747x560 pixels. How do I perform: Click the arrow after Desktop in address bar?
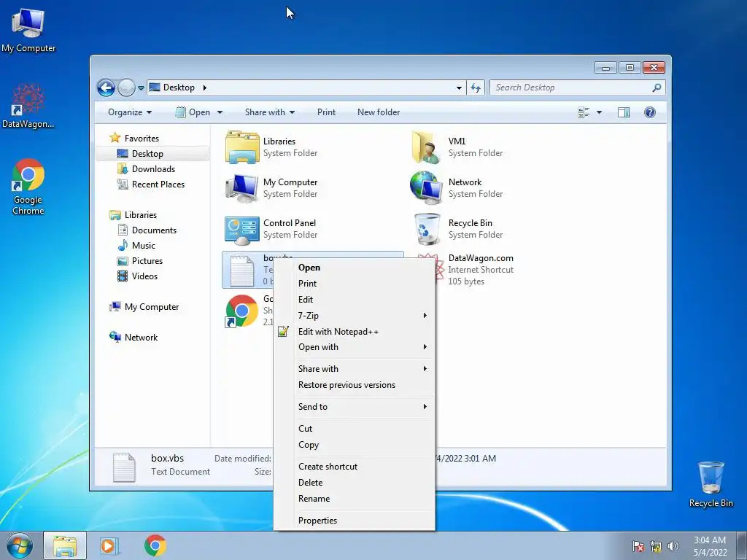coord(205,87)
